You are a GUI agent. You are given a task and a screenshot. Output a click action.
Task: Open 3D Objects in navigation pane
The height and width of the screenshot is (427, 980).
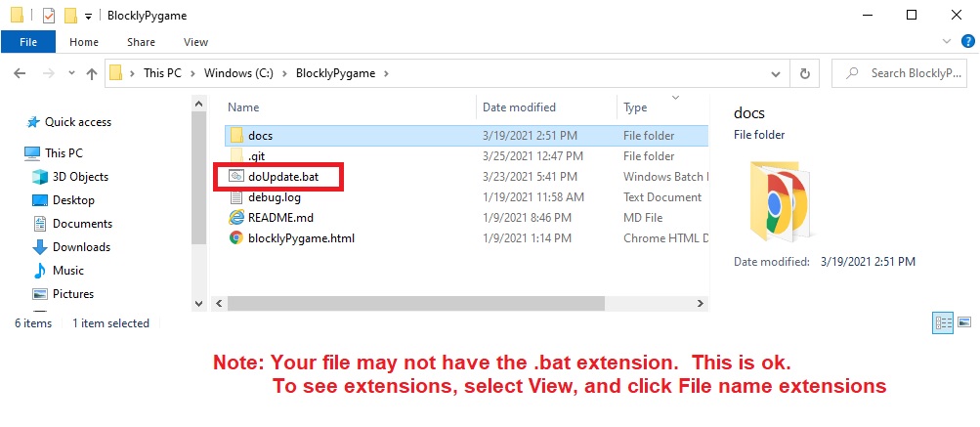pyautogui.click(x=80, y=177)
